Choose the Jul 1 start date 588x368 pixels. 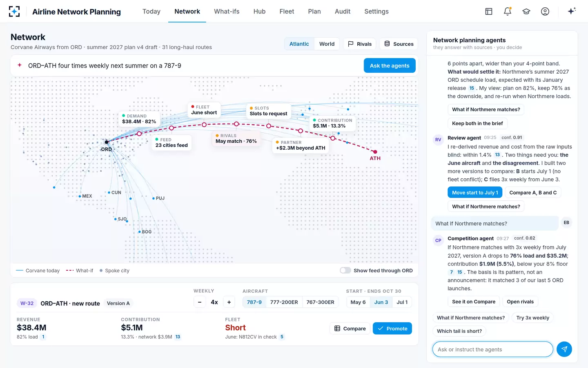402,302
